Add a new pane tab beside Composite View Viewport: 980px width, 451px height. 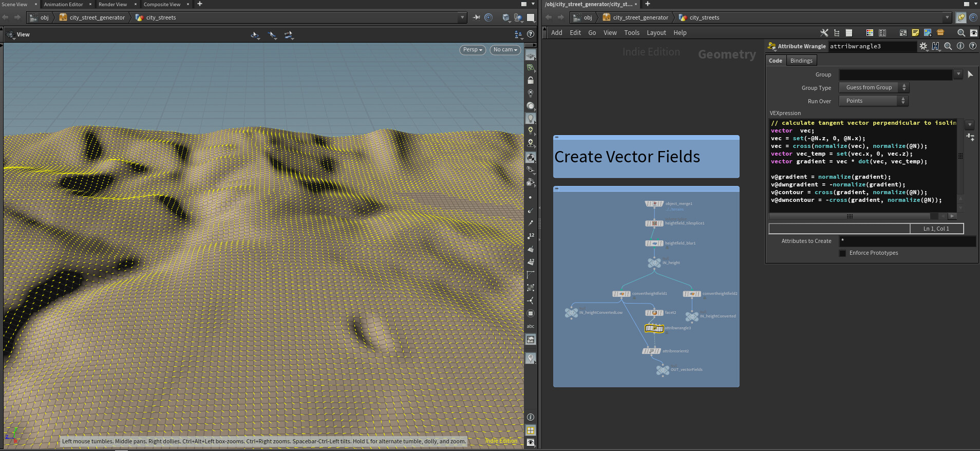[200, 4]
